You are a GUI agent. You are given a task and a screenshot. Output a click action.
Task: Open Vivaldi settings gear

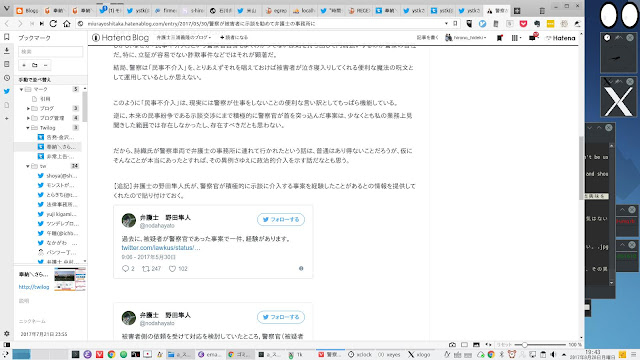pos(7,333)
